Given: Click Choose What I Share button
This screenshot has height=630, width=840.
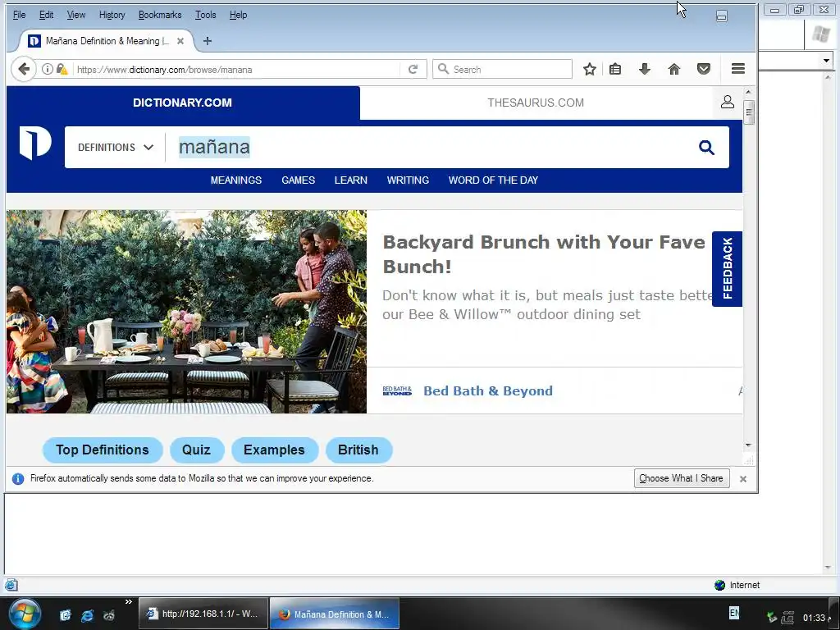Looking at the screenshot, I should pyautogui.click(x=682, y=478).
